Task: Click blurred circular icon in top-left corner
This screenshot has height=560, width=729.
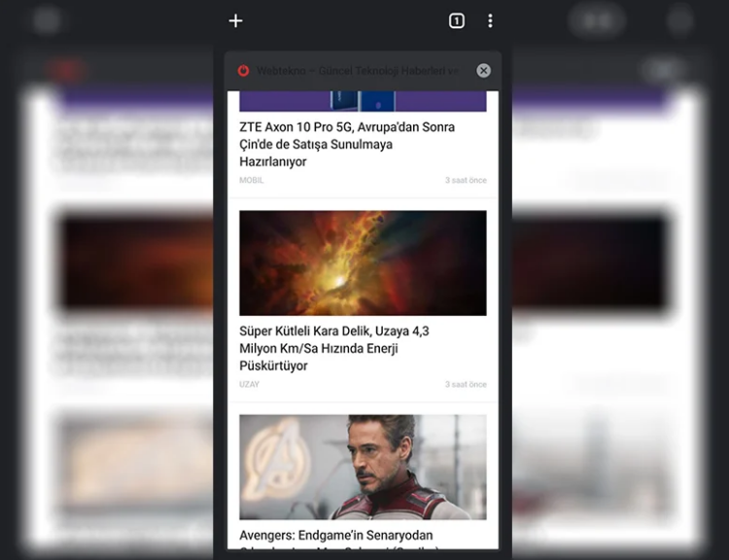Action: click(47, 20)
